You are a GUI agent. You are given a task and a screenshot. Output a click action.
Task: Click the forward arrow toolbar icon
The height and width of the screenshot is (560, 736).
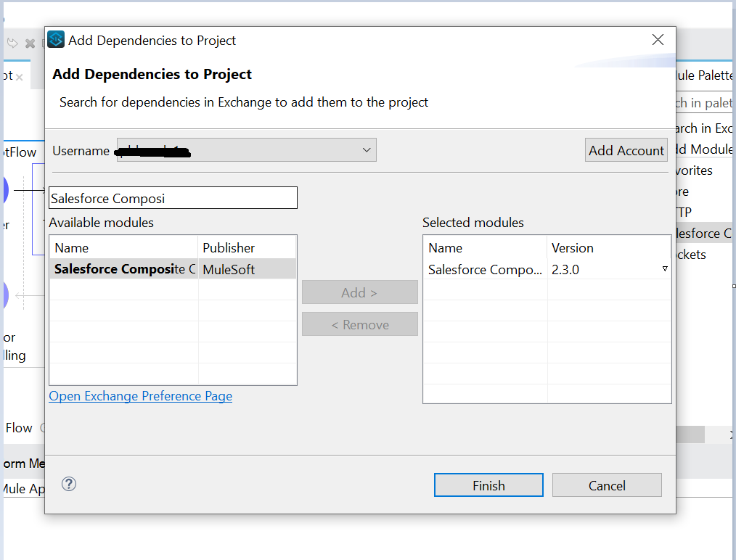tap(12, 43)
